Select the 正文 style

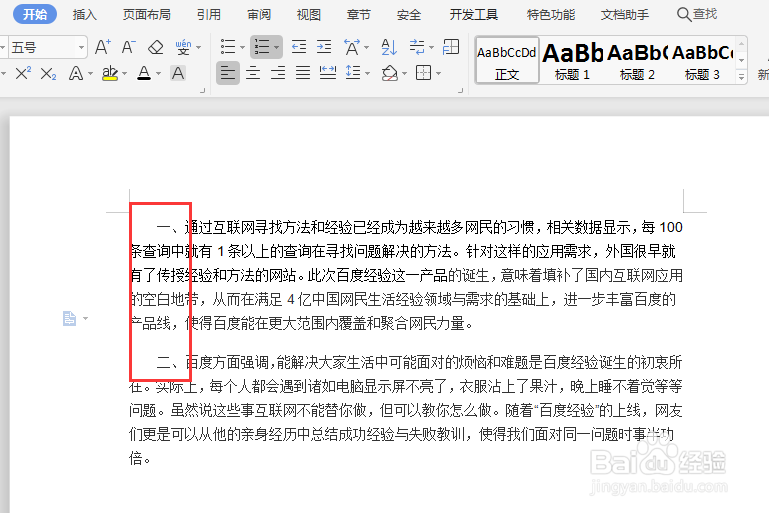pos(507,60)
